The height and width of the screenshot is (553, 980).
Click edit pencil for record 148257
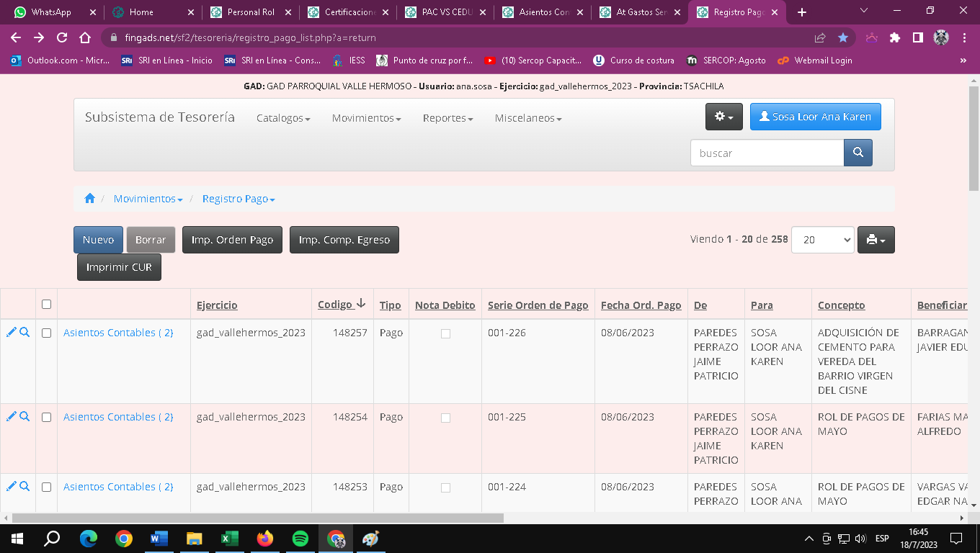click(x=11, y=333)
